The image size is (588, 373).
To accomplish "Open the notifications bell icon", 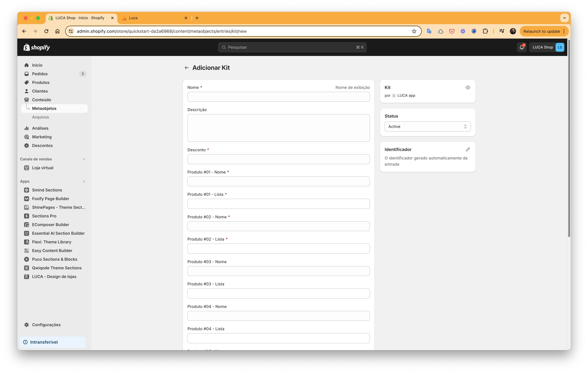I will (522, 47).
